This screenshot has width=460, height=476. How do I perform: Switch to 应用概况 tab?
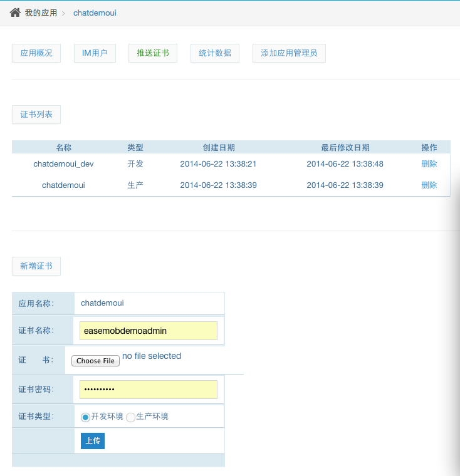[36, 53]
